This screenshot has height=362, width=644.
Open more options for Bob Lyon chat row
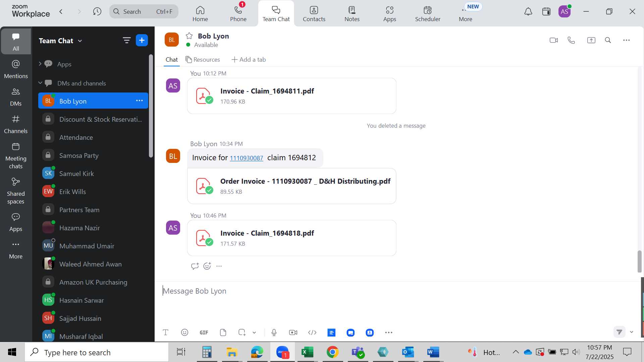click(140, 101)
